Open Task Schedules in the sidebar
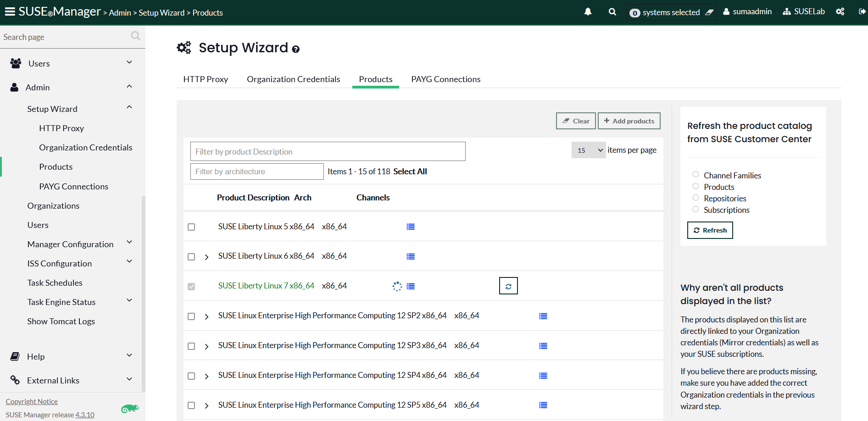The image size is (868, 421). 55,283
